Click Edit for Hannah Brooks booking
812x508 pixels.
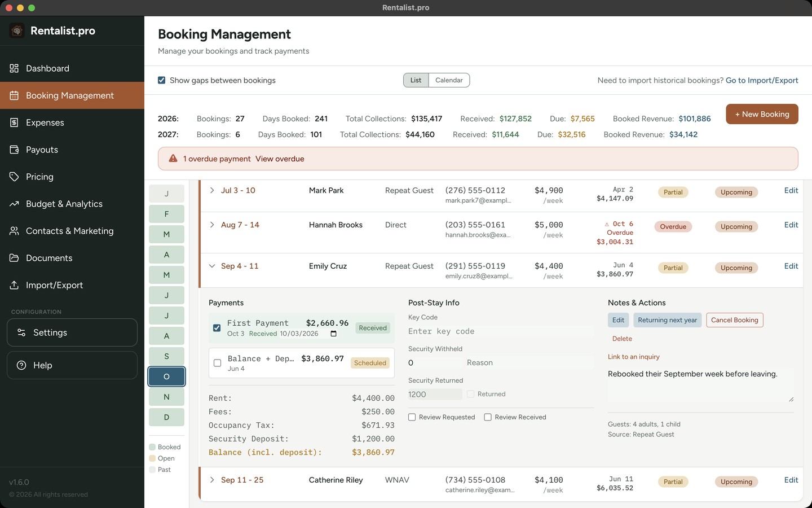point(791,225)
